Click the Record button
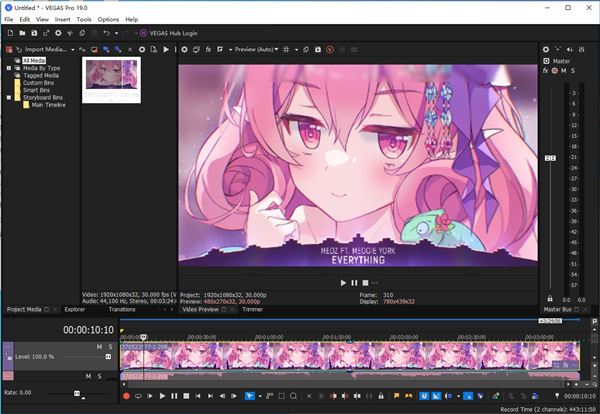Viewport: 600px width, 414px height. [x=126, y=396]
